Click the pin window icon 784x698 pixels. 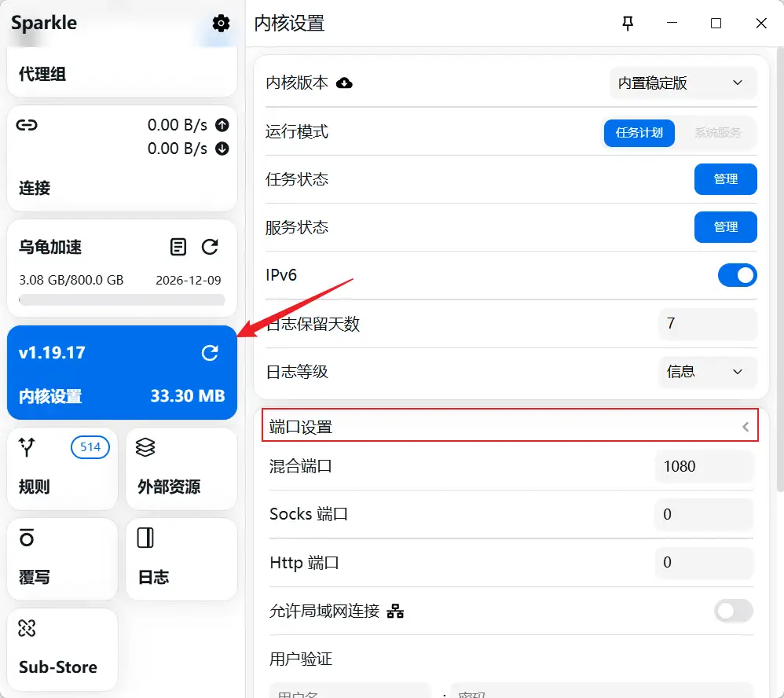pyautogui.click(x=628, y=24)
